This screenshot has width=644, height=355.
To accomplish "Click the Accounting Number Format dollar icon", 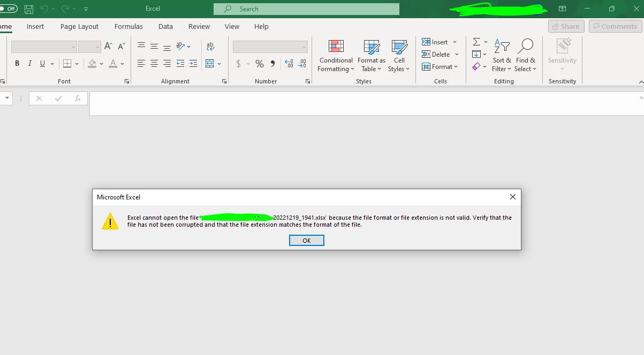I will 238,64.
